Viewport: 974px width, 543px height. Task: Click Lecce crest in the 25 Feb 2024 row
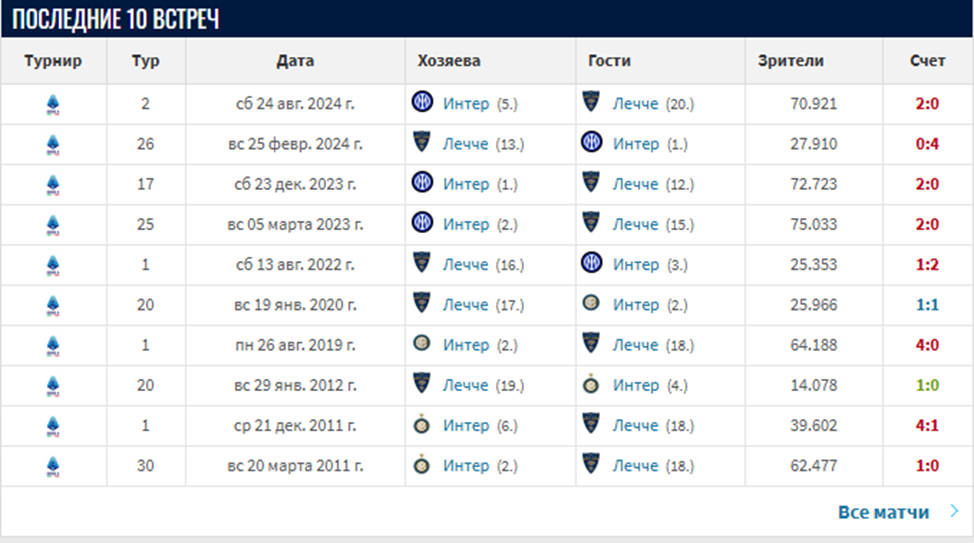[421, 144]
